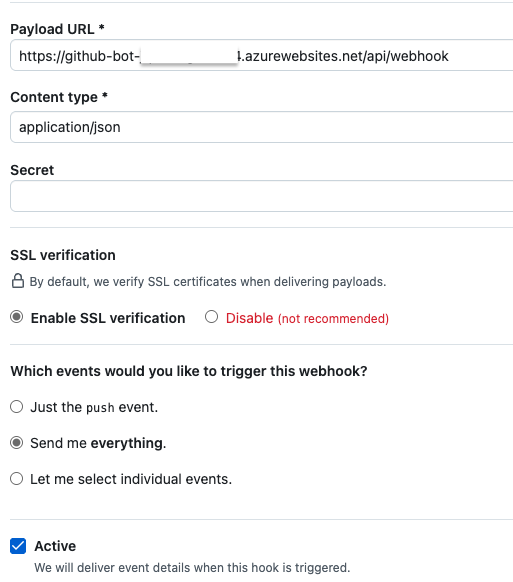Uncheck the blue Active checkbox
Screen dimensions: 513x582
click(x=18, y=546)
